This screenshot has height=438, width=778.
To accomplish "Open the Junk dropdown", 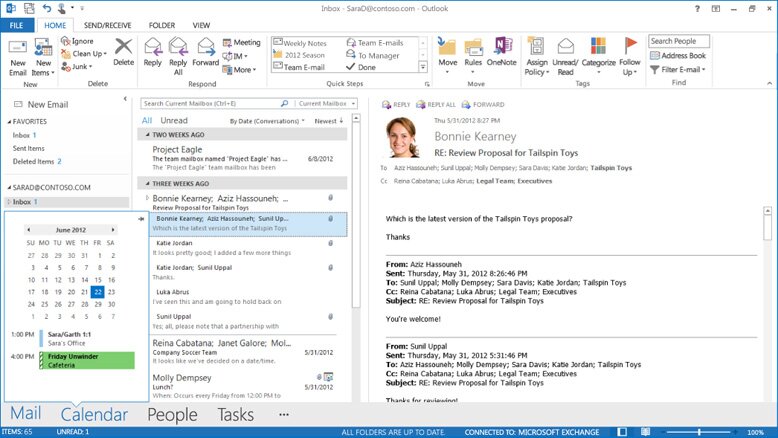I will pyautogui.click(x=77, y=66).
